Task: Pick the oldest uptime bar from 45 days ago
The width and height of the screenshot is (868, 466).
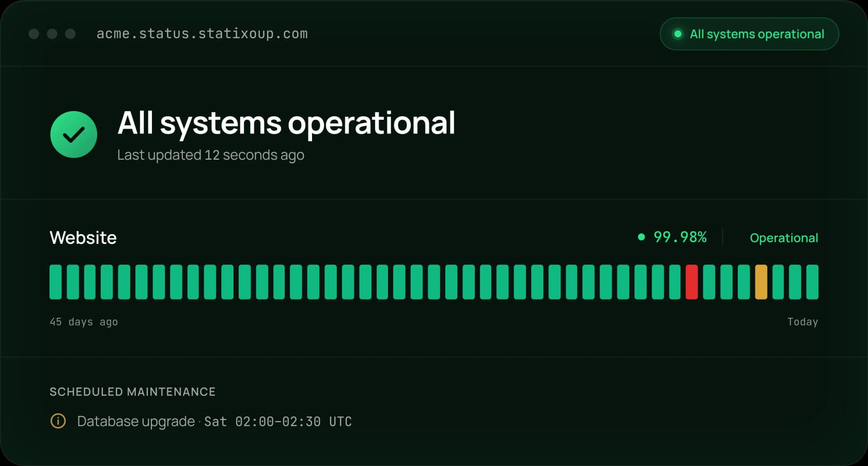Action: click(x=55, y=282)
